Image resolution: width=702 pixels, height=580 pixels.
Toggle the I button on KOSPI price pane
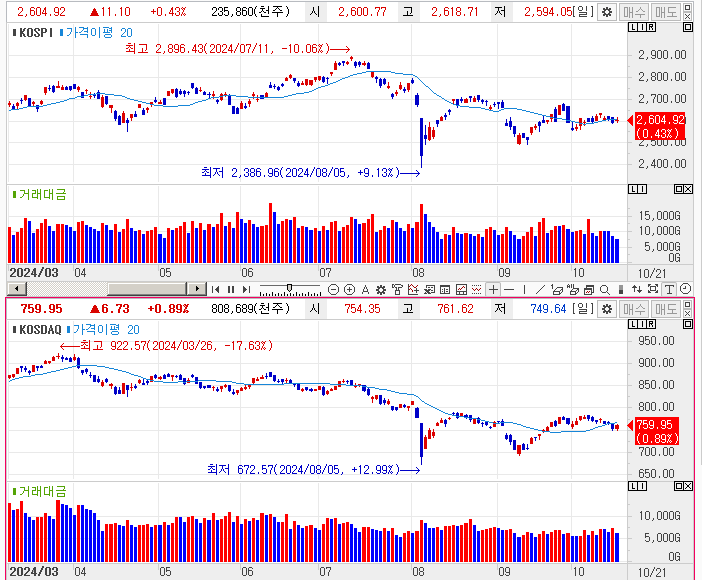[x=642, y=27]
